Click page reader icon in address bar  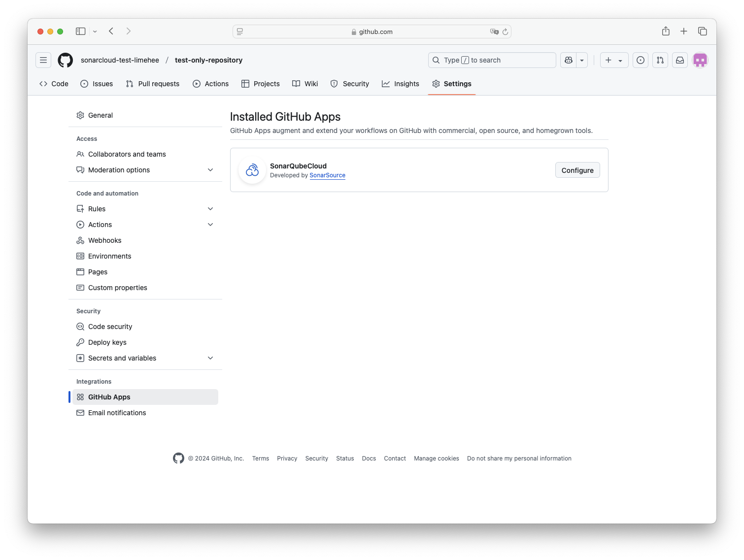point(240,32)
